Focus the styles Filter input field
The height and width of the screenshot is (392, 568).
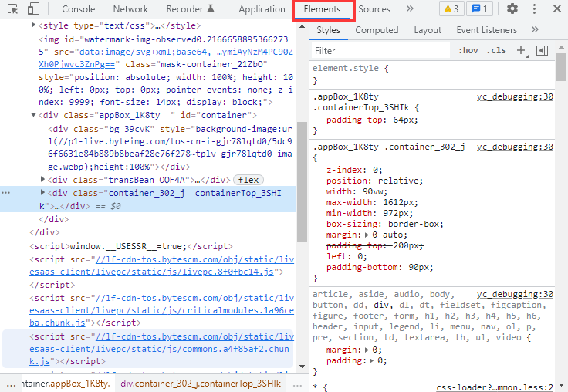click(380, 51)
